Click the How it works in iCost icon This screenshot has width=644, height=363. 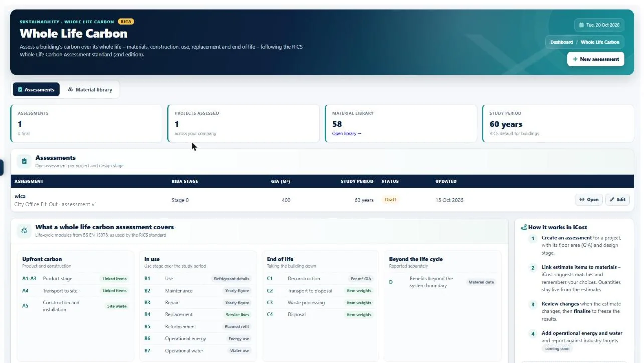pos(524,227)
